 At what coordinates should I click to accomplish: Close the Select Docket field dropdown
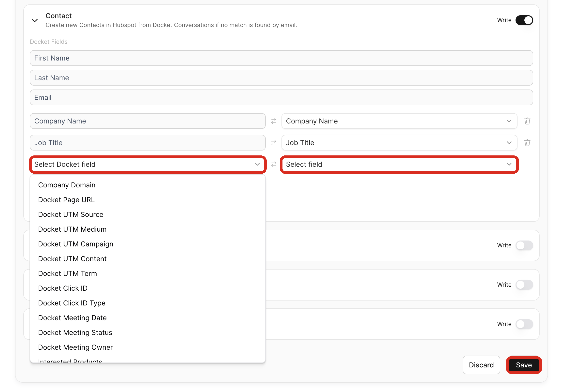[x=148, y=164]
